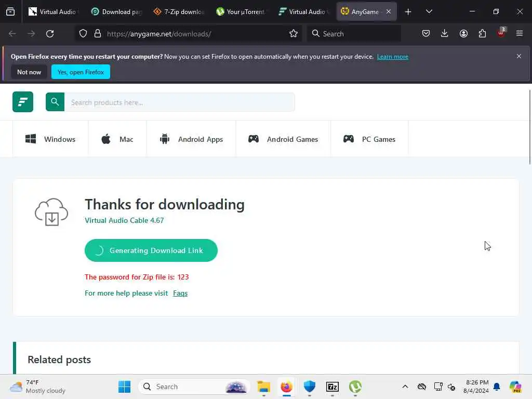Viewport: 532px width, 399px height.
Task: Open 7-Zip from the taskbar
Action: point(332,387)
